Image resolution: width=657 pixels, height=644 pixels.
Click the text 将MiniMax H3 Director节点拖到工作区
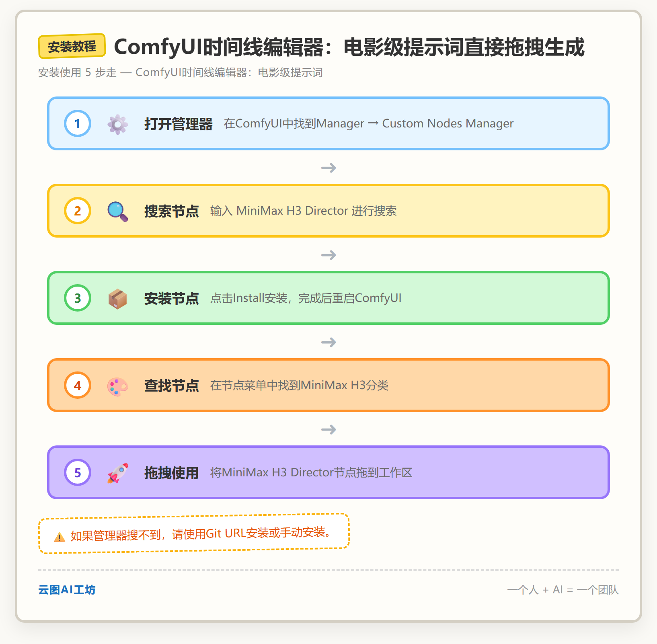click(311, 472)
